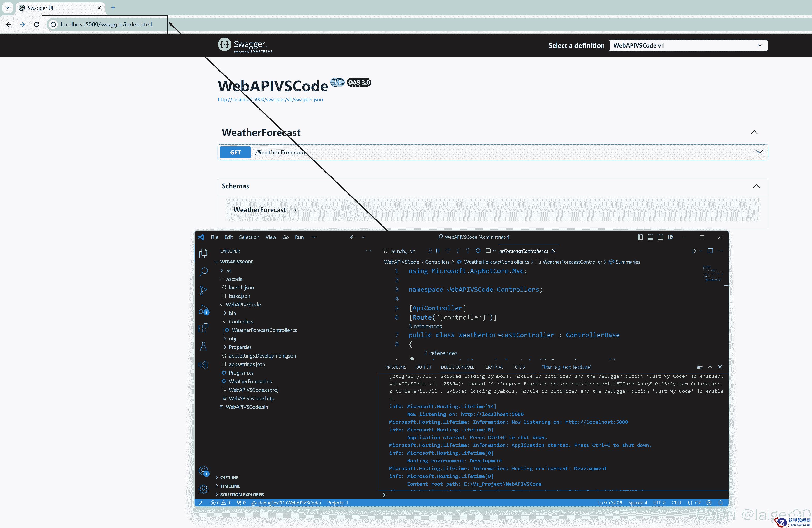The height and width of the screenshot is (528, 812).
Task: Open the Testing flask view
Action: pyautogui.click(x=203, y=347)
